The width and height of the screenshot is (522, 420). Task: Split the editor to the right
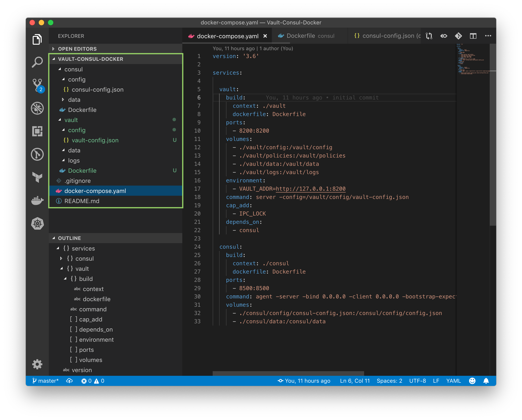coord(473,36)
